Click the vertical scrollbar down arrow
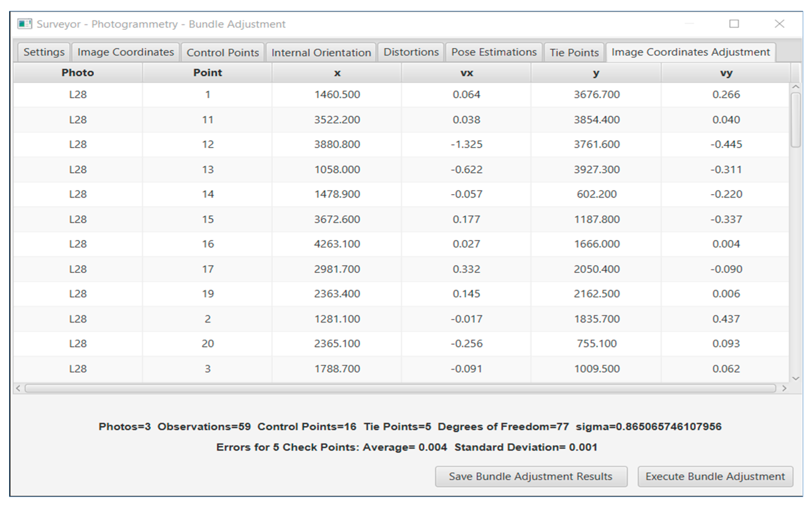Screen dimensions: 812x507 coord(796,378)
